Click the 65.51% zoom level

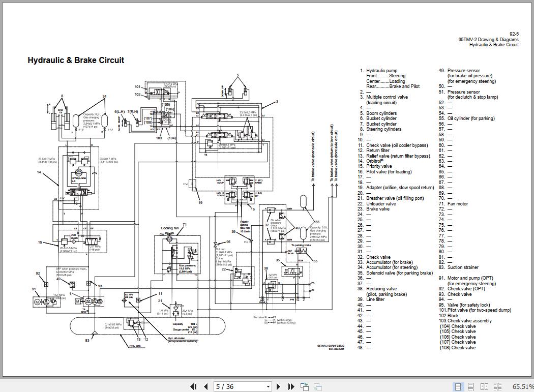click(x=523, y=386)
